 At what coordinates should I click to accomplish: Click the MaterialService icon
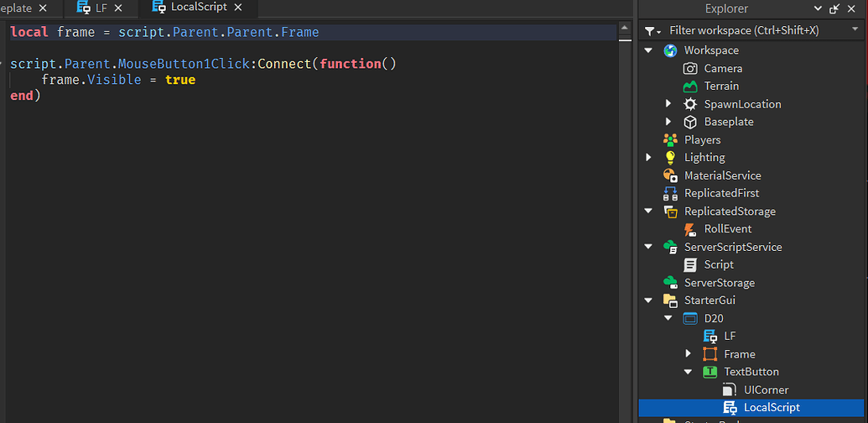pos(670,175)
